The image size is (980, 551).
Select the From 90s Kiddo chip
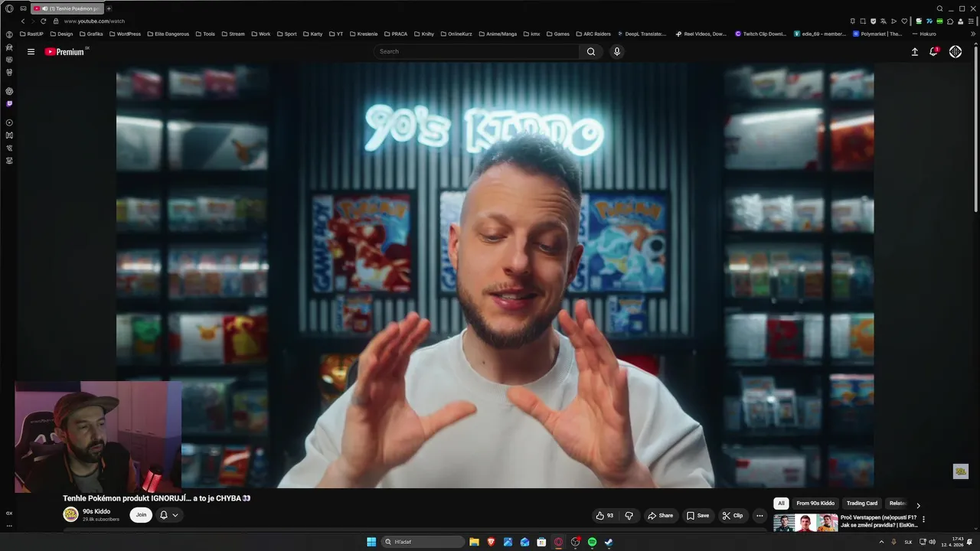[815, 504]
